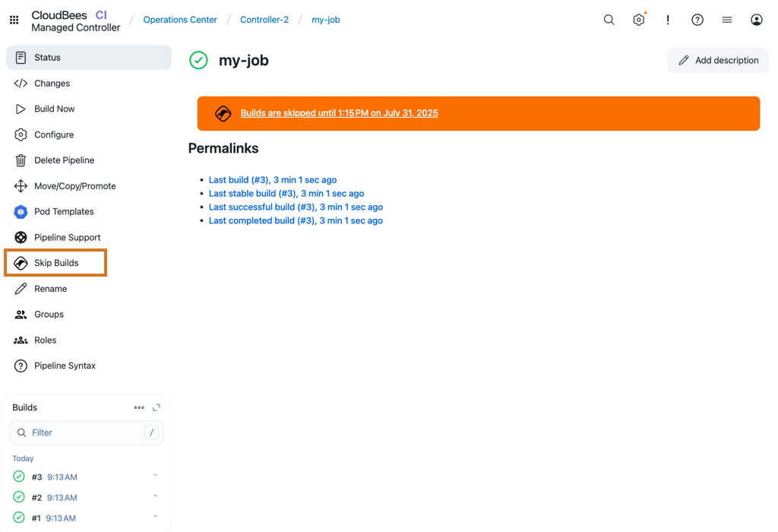Expand the Builds panel with the expand icon
This screenshot has width=778, height=532.
[x=157, y=407]
